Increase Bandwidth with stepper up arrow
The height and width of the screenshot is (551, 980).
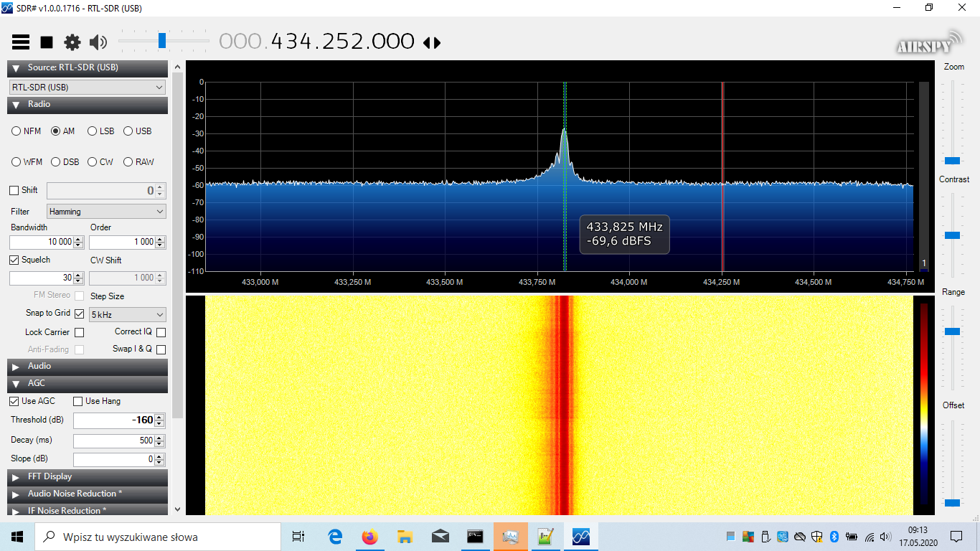coord(79,239)
